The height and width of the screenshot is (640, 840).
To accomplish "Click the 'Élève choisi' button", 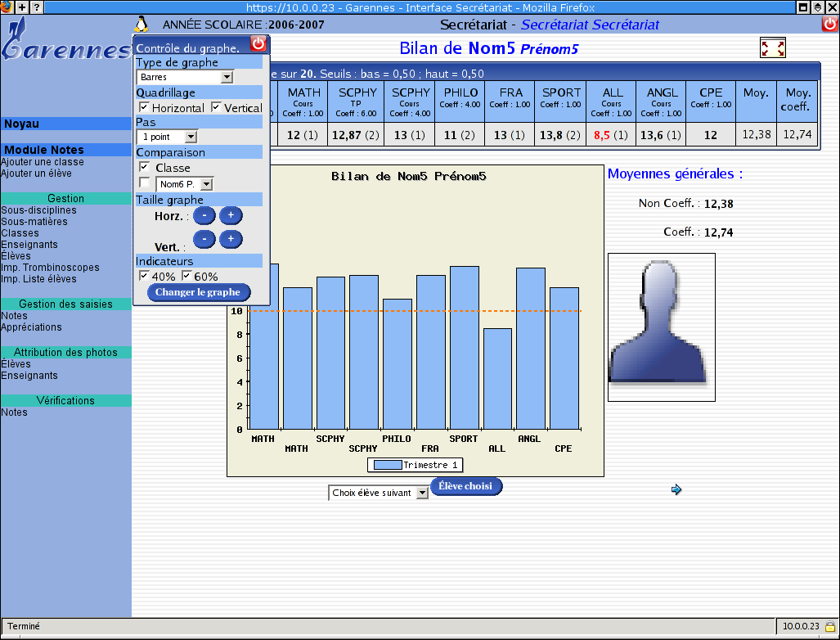I will coord(465,486).
